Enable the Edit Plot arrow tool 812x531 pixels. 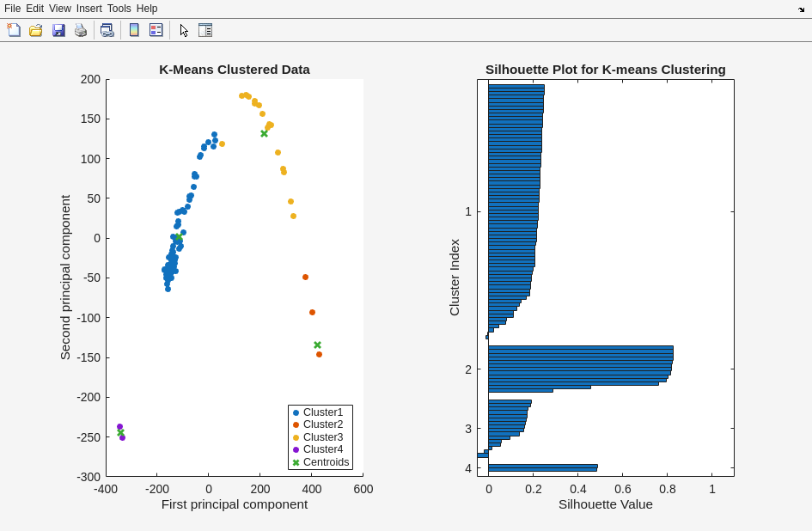click(184, 30)
